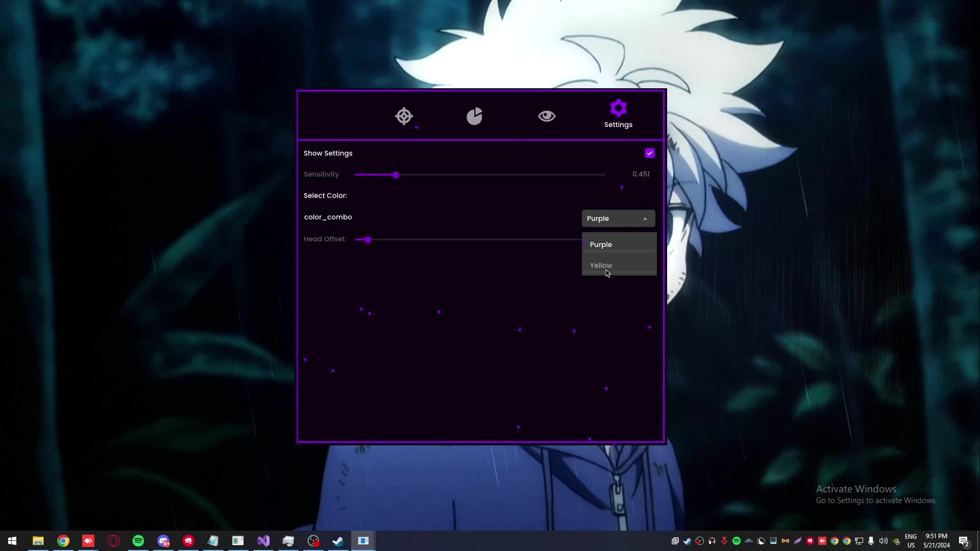Click the notifications icon in taskbar corner

(x=963, y=541)
